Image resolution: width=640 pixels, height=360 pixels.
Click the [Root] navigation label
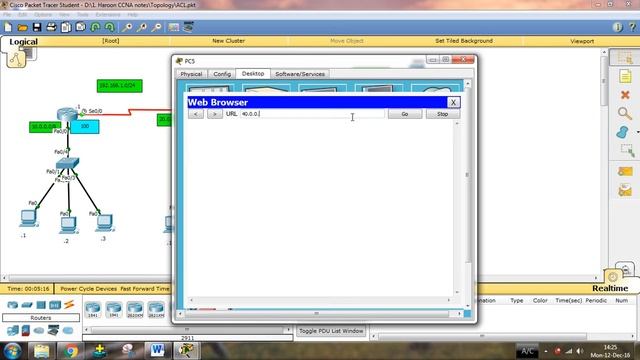(x=111, y=41)
